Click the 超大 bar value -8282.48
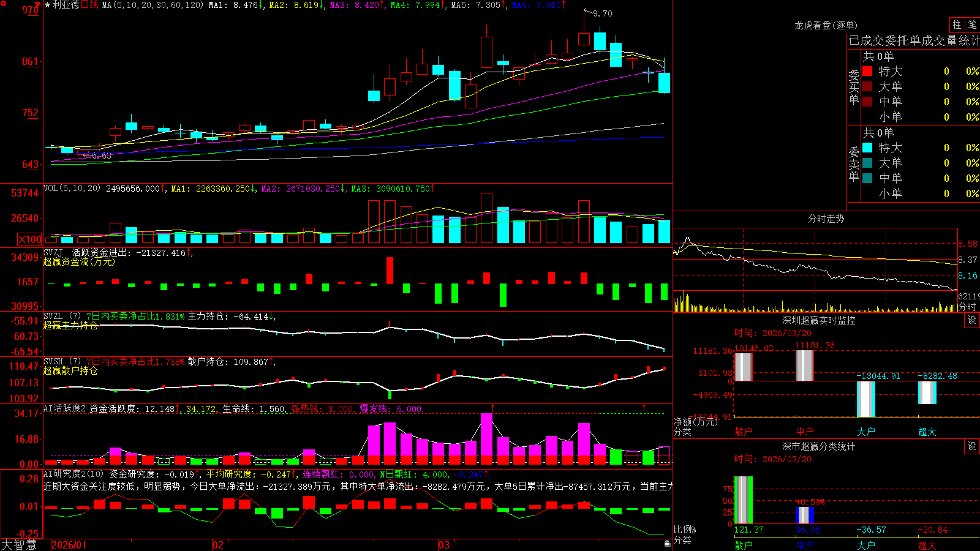The height and width of the screenshot is (551, 980). [937, 376]
